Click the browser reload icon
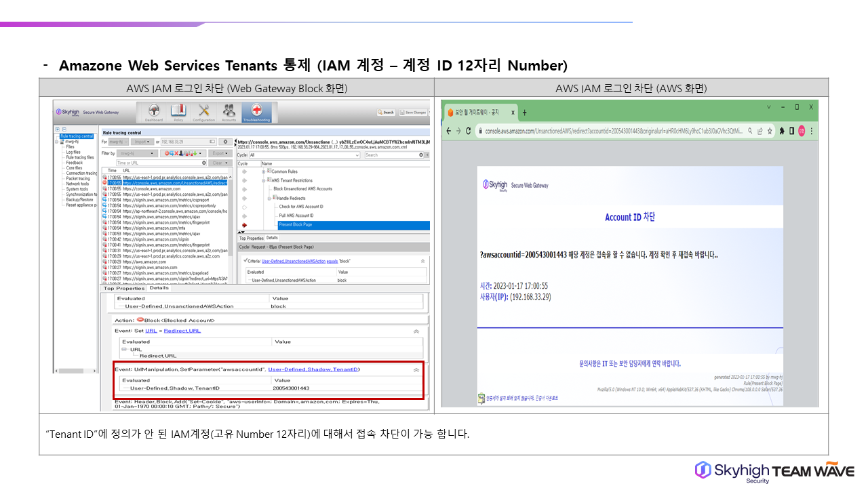This screenshot has width=868, height=488. (468, 131)
